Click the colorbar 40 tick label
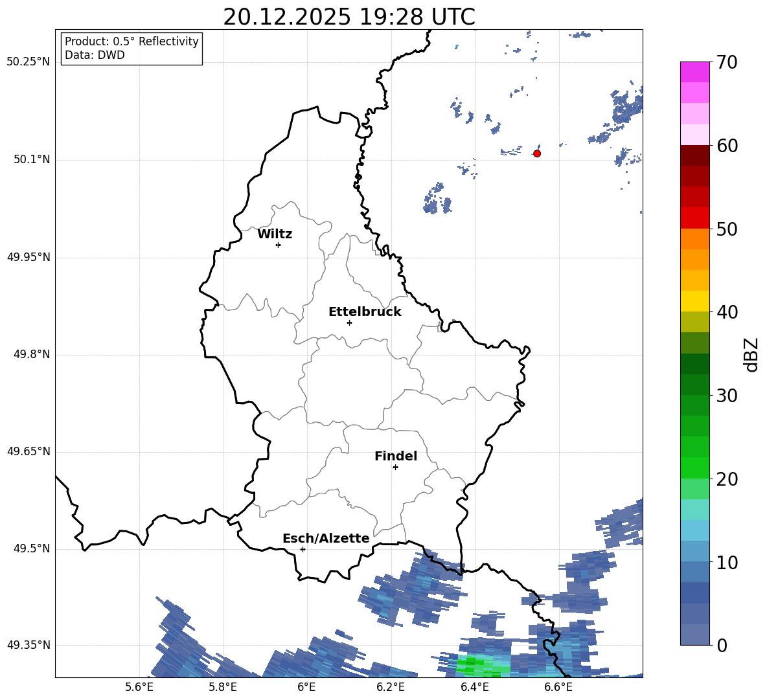 click(x=727, y=312)
